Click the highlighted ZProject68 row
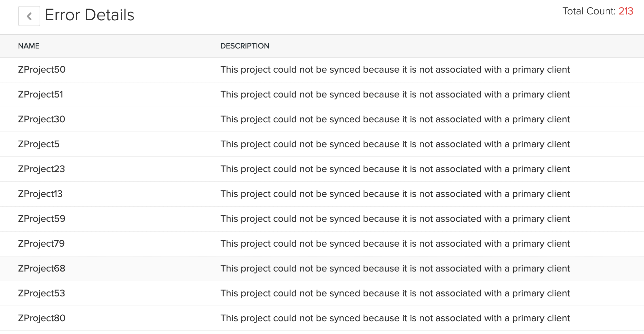The image size is (644, 334). click(42, 269)
